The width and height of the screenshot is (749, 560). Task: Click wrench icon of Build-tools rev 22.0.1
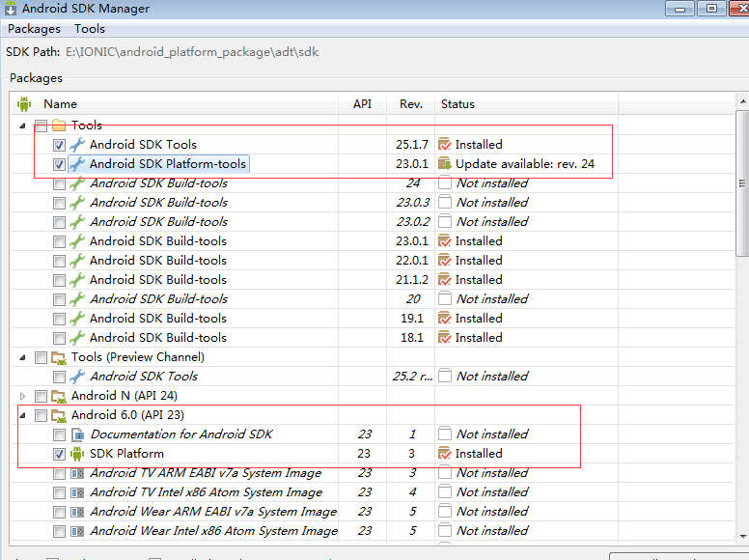[77, 261]
